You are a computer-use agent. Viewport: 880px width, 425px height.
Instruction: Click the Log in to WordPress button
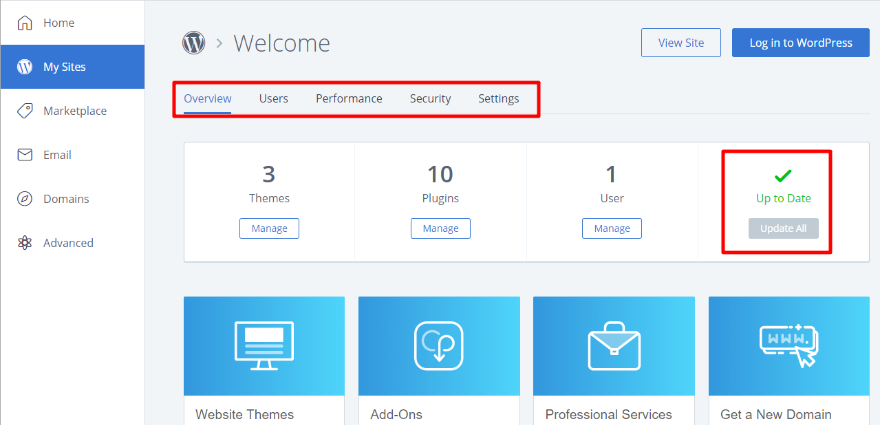point(801,43)
